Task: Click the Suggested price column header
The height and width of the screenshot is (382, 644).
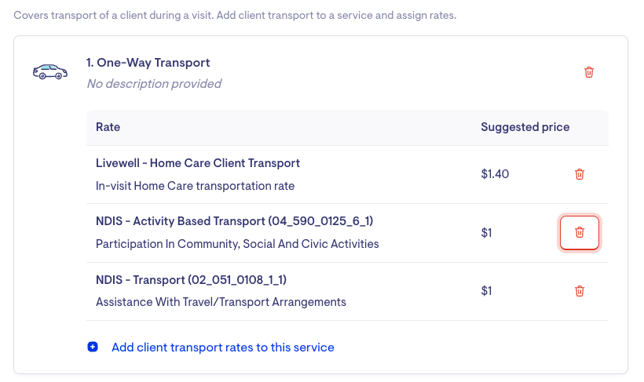Action: 525,127
